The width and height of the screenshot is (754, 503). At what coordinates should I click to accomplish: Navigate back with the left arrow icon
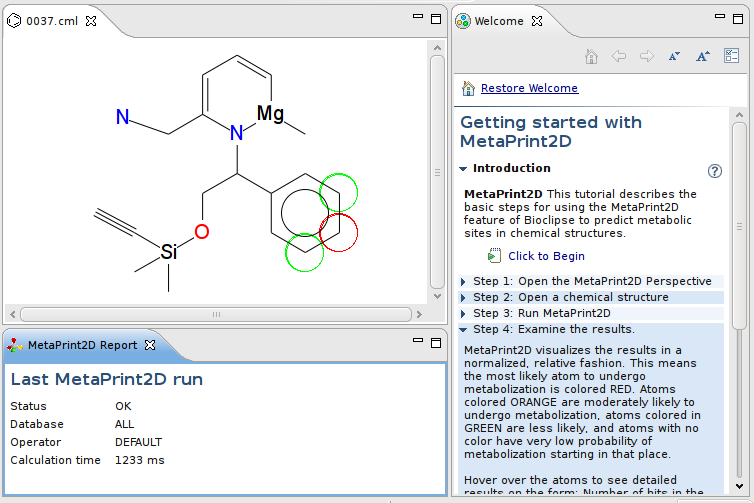(x=619, y=56)
